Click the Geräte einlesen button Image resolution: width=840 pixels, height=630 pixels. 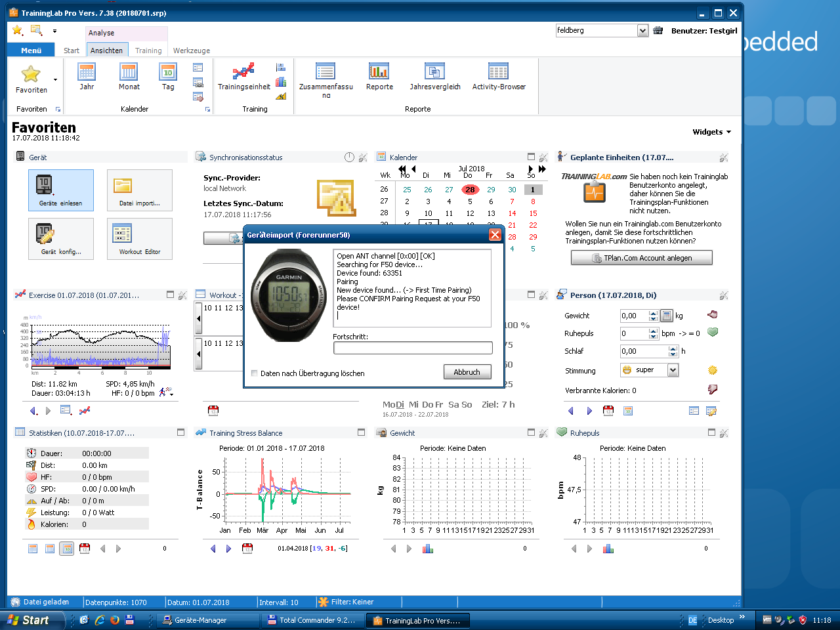(60, 190)
